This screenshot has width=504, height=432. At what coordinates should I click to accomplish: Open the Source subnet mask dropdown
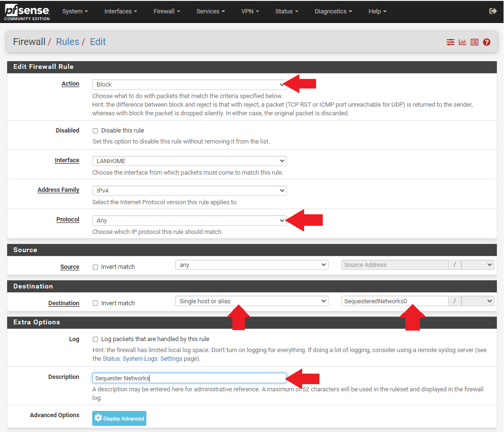(x=478, y=265)
